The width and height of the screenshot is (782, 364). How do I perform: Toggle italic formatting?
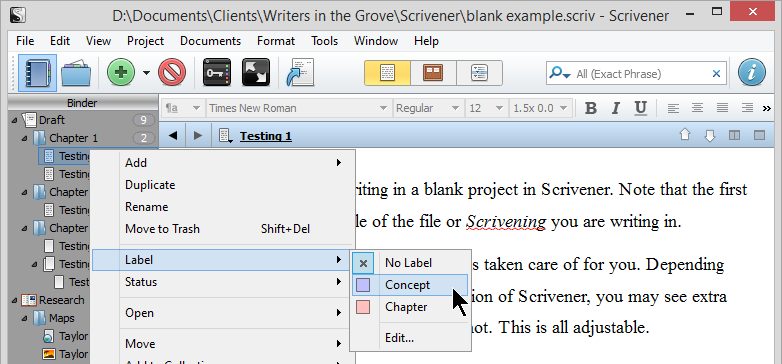pyautogui.click(x=615, y=108)
